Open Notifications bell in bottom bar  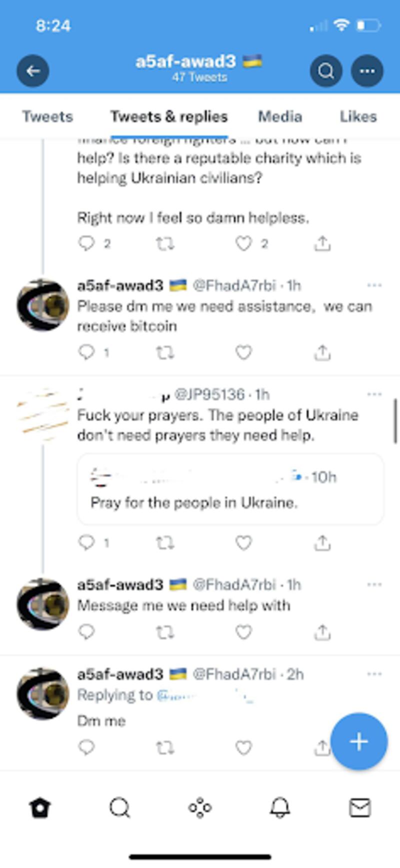click(x=280, y=807)
